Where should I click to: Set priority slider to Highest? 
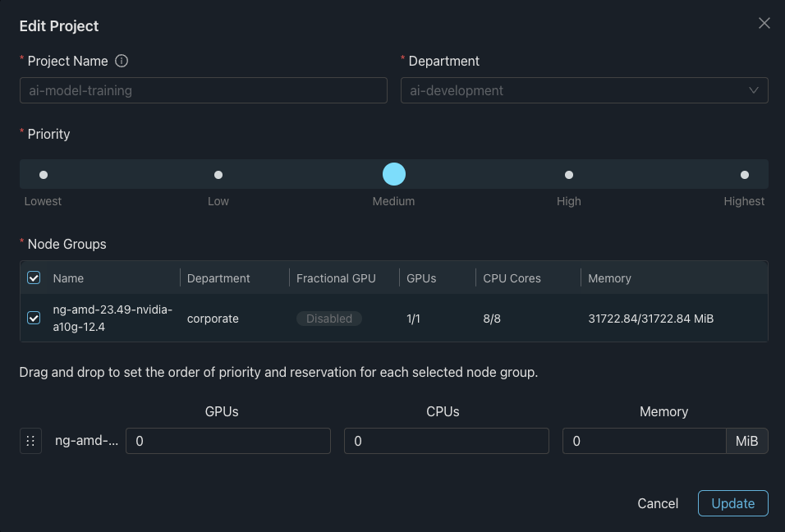(744, 175)
